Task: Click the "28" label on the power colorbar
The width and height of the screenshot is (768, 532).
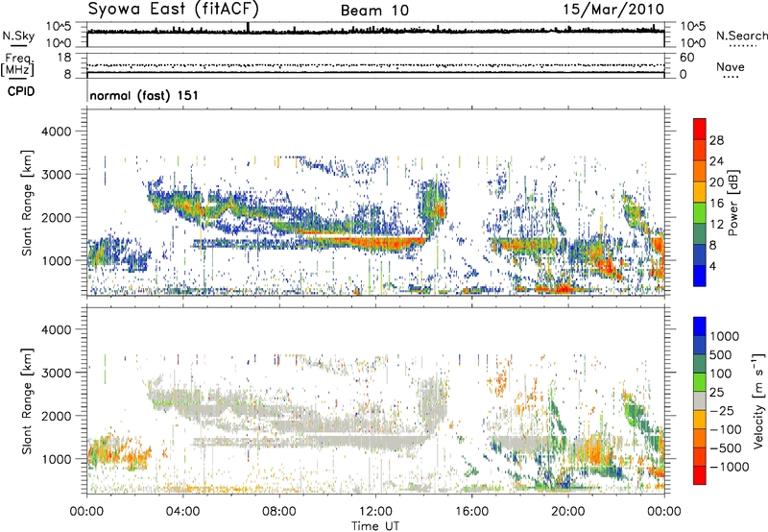Action: [x=716, y=140]
